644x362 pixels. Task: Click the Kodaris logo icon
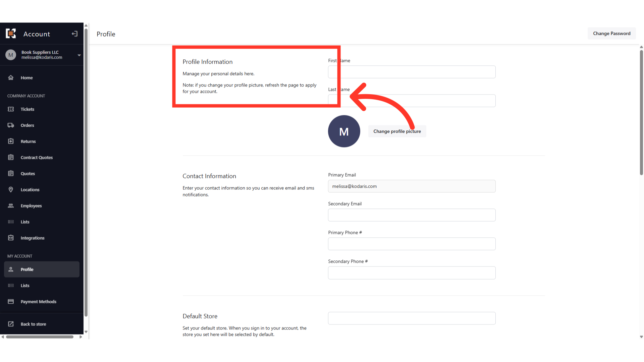click(11, 34)
